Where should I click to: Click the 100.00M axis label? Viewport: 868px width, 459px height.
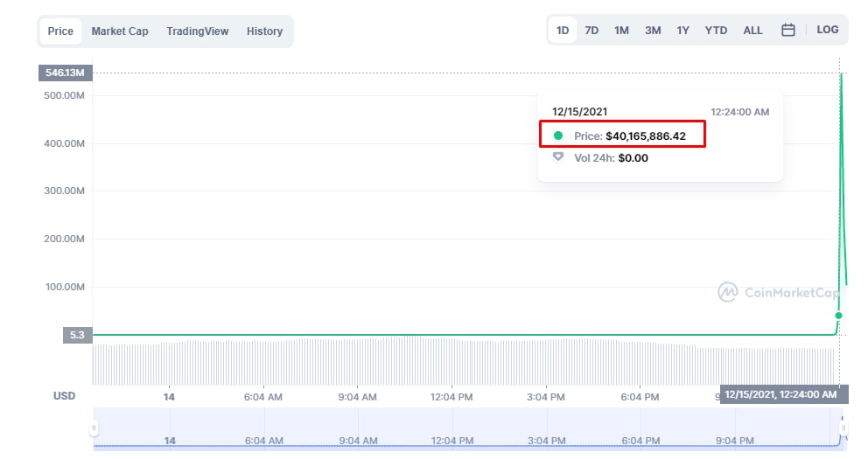[65, 287]
